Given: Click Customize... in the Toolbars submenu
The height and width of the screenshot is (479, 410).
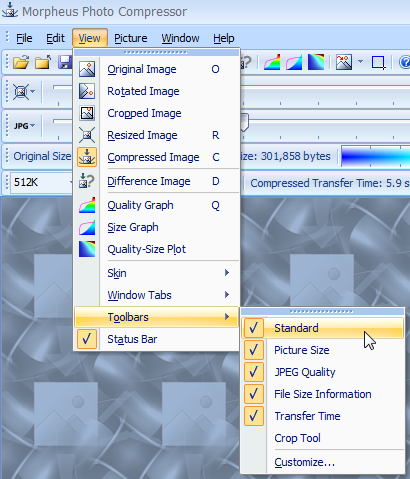Looking at the screenshot, I should click(304, 462).
